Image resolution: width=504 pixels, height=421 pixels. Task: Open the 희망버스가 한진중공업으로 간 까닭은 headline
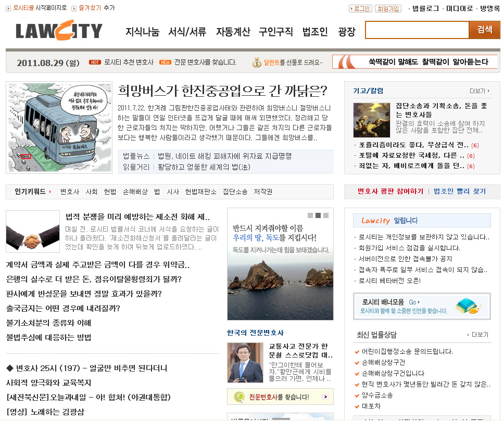(222, 91)
